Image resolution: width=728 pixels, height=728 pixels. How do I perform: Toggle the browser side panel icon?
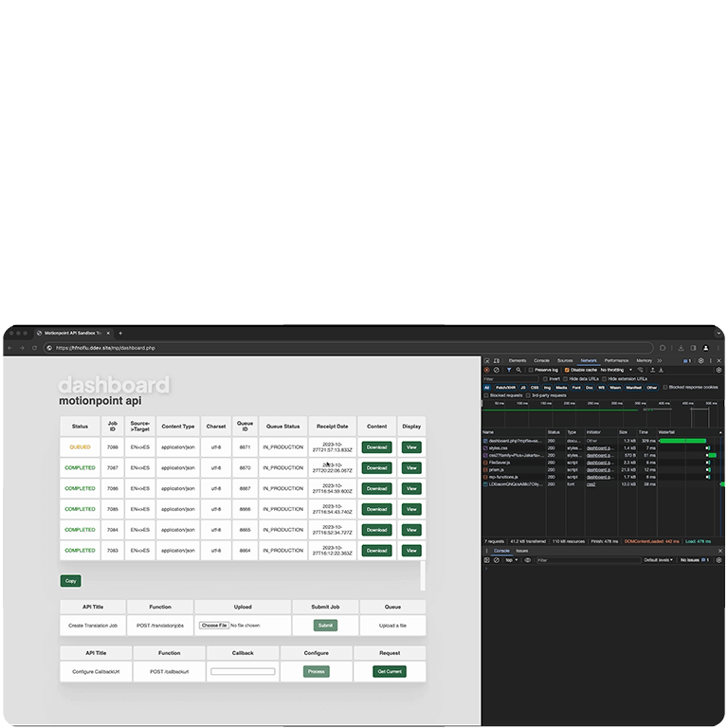693,348
